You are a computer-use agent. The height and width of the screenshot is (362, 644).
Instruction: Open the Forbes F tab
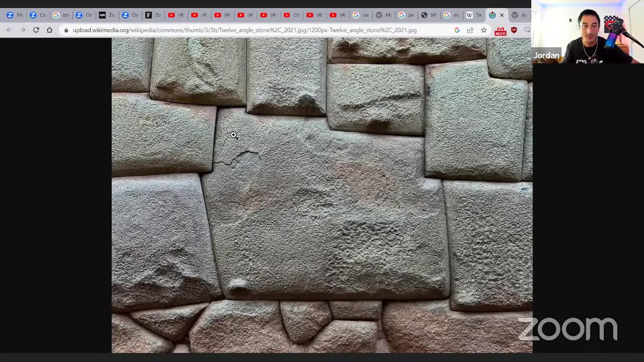pos(153,15)
